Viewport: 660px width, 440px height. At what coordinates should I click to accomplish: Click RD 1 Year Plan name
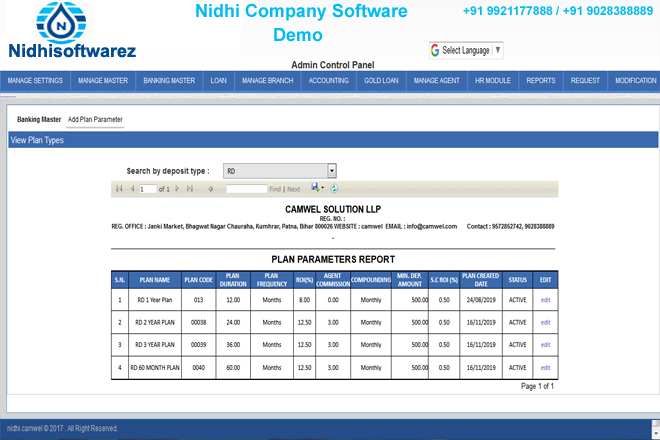[155, 300]
